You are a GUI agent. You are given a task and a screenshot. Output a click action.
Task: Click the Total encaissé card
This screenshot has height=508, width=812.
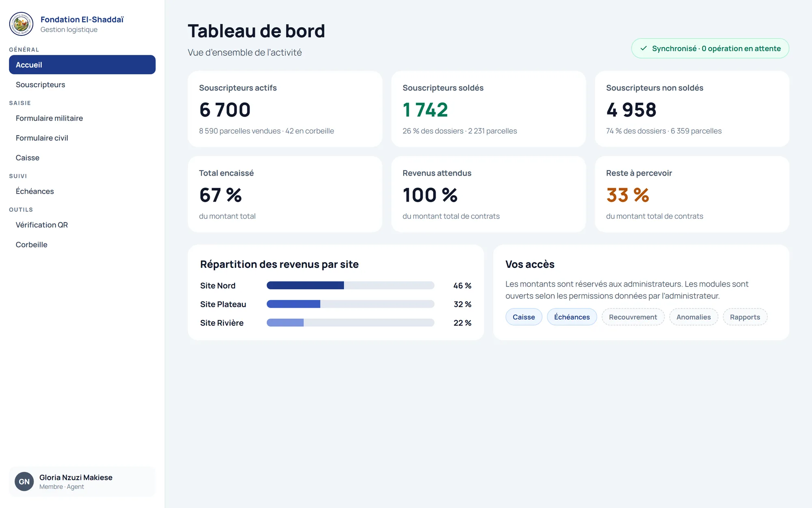click(x=285, y=194)
